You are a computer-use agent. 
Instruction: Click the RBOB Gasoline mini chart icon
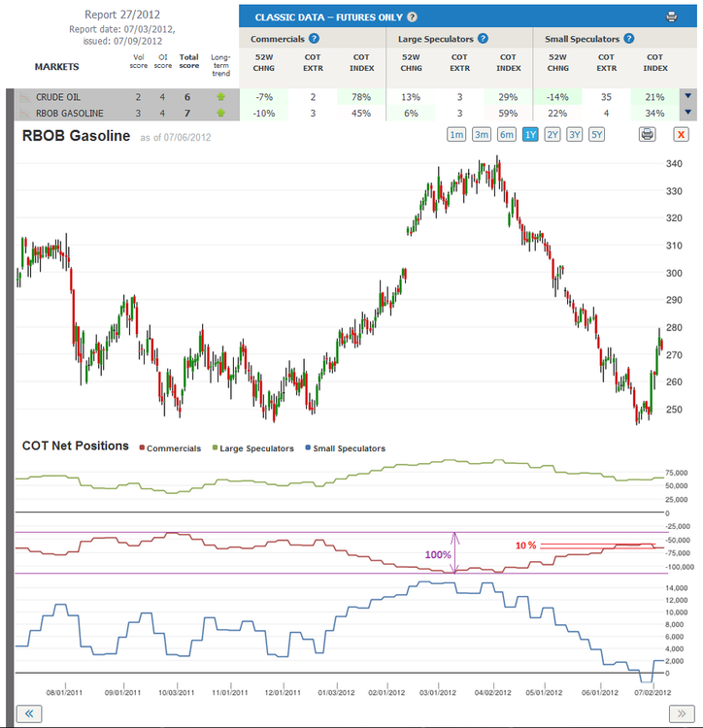pos(24,114)
